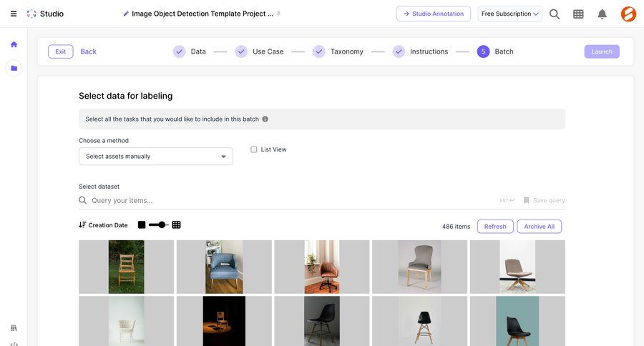Expand the Select assets manually dropdown
Viewport: 644px width, 346px height.
(155, 157)
